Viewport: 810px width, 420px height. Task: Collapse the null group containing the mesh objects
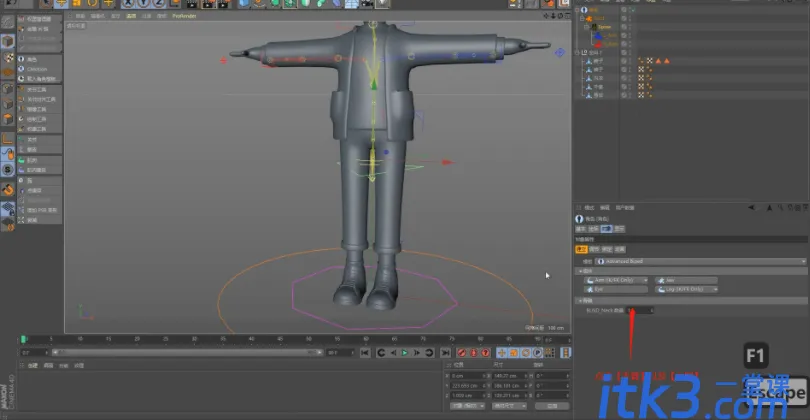pyautogui.click(x=577, y=53)
